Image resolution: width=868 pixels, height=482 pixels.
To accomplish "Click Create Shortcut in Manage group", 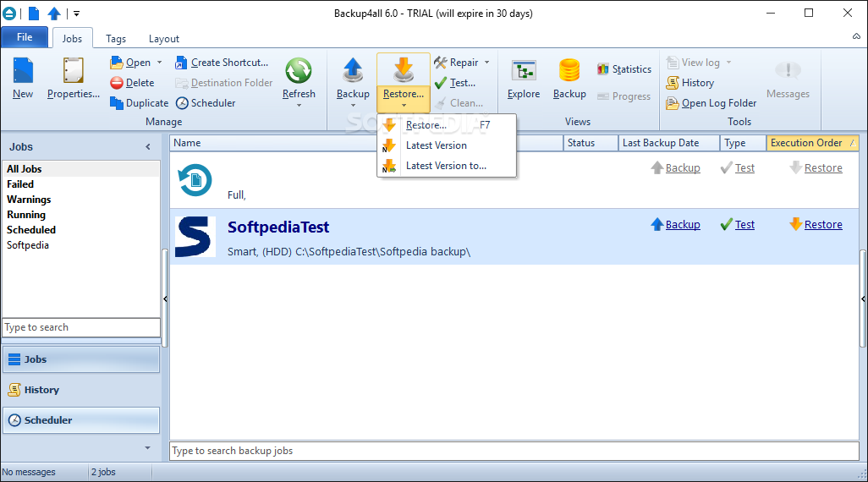I will pos(222,63).
